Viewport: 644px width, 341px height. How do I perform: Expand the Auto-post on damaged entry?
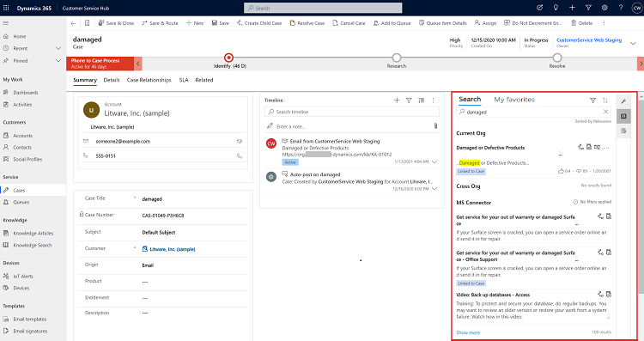pos(434,189)
